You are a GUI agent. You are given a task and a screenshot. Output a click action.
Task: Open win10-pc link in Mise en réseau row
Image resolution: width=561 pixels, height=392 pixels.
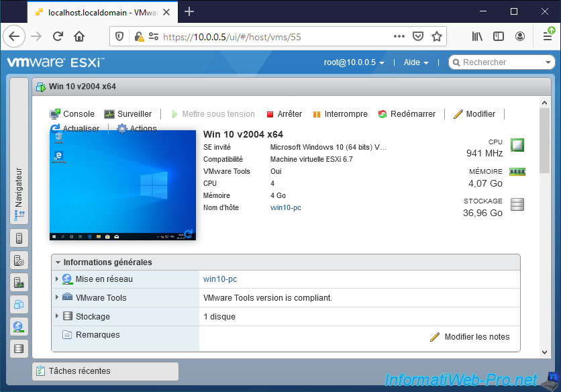tap(220, 279)
